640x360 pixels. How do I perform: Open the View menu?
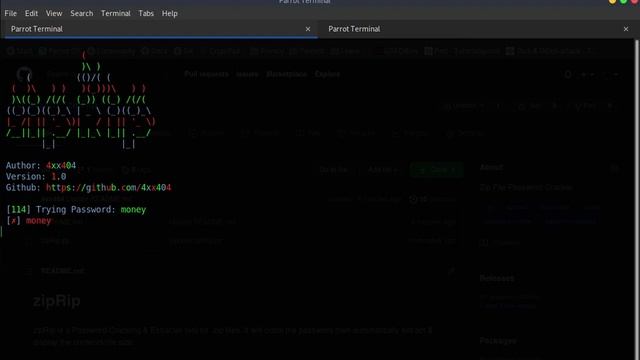pyautogui.click(x=54, y=13)
